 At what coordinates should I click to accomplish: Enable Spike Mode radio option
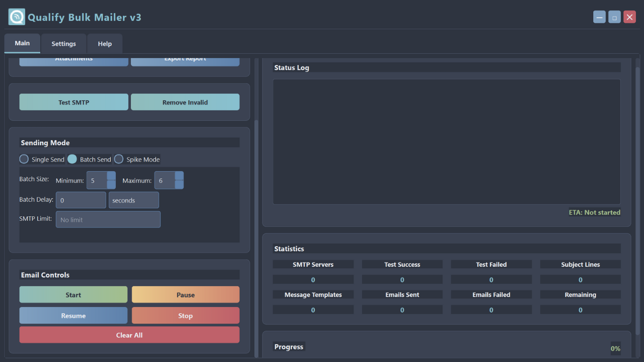tap(119, 159)
